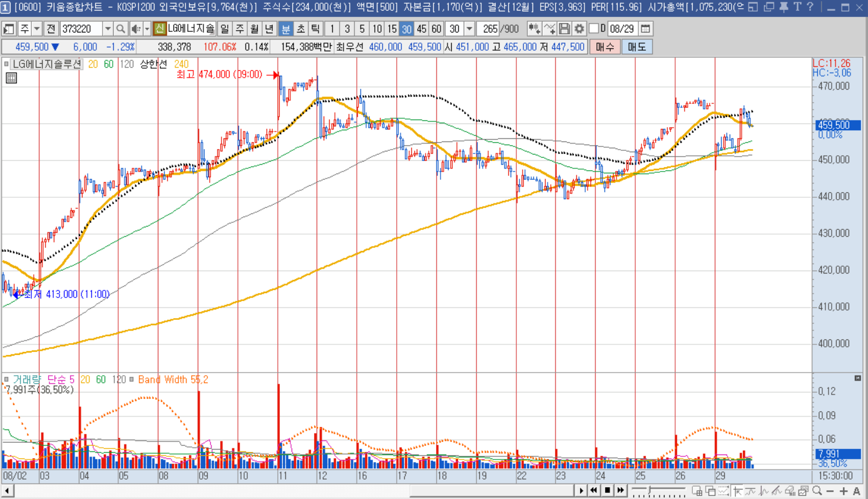
Task: Select 1-minute interval
Action: pos(332,29)
